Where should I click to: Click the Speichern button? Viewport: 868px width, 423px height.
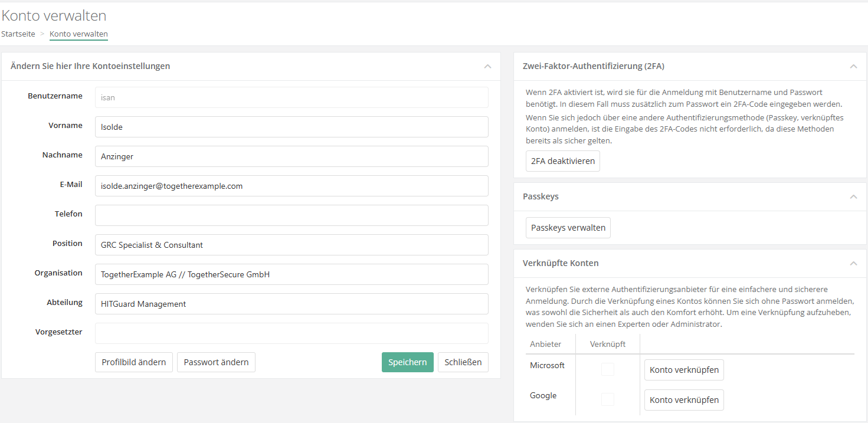[407, 362]
